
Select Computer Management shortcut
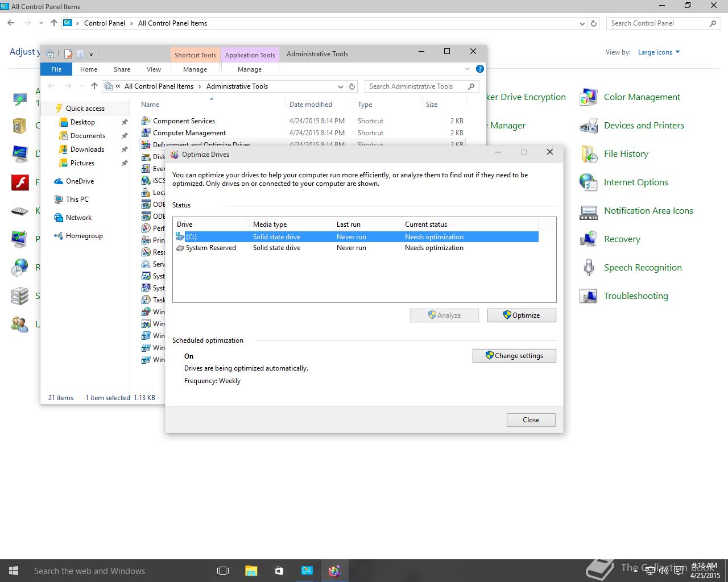(189, 133)
